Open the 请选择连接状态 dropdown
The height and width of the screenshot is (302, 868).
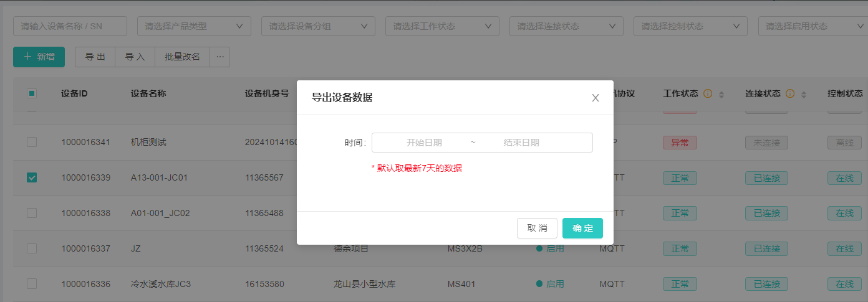point(566,26)
